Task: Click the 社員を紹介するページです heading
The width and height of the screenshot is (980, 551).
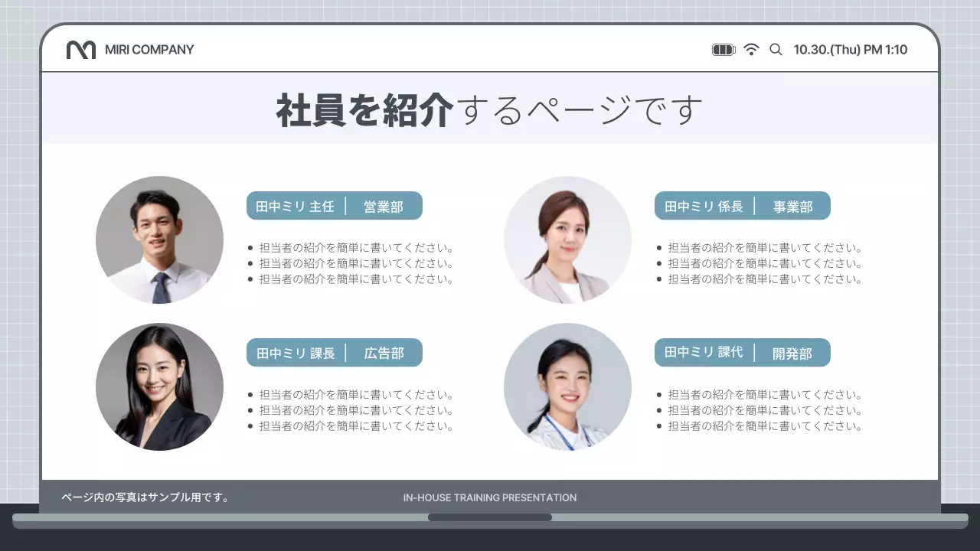Action: click(x=489, y=110)
